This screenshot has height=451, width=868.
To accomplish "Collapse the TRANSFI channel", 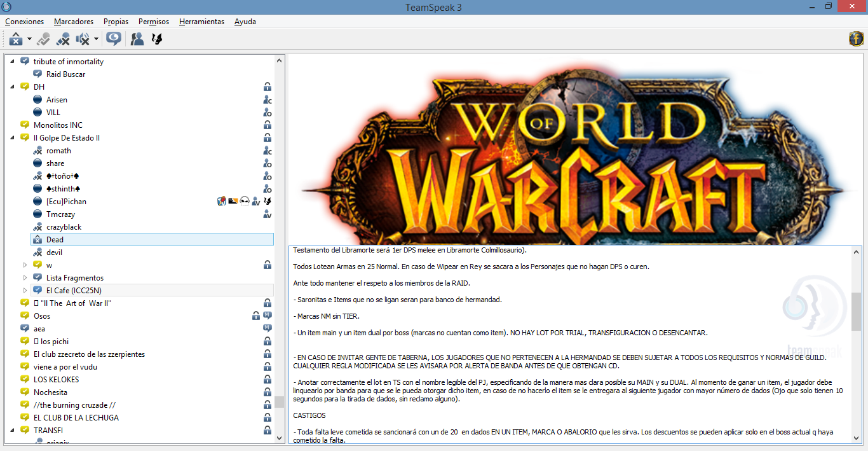I will click(x=12, y=431).
